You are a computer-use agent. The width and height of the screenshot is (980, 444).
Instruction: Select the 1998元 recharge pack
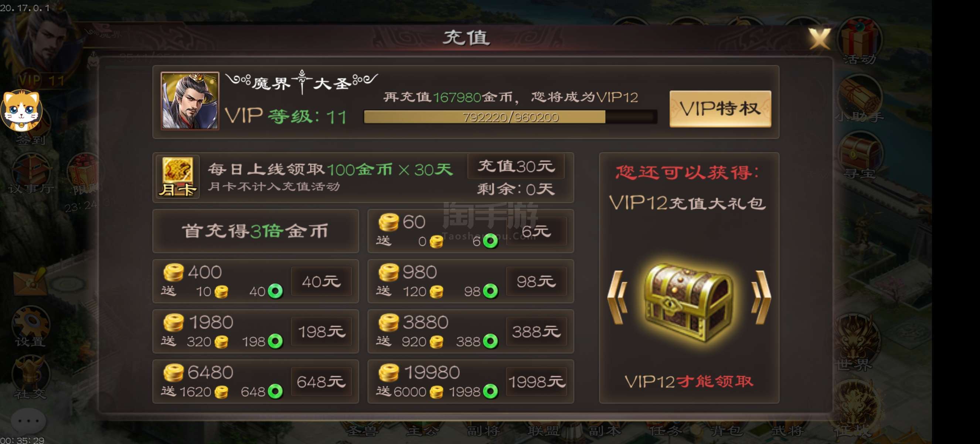pyautogui.click(x=537, y=381)
